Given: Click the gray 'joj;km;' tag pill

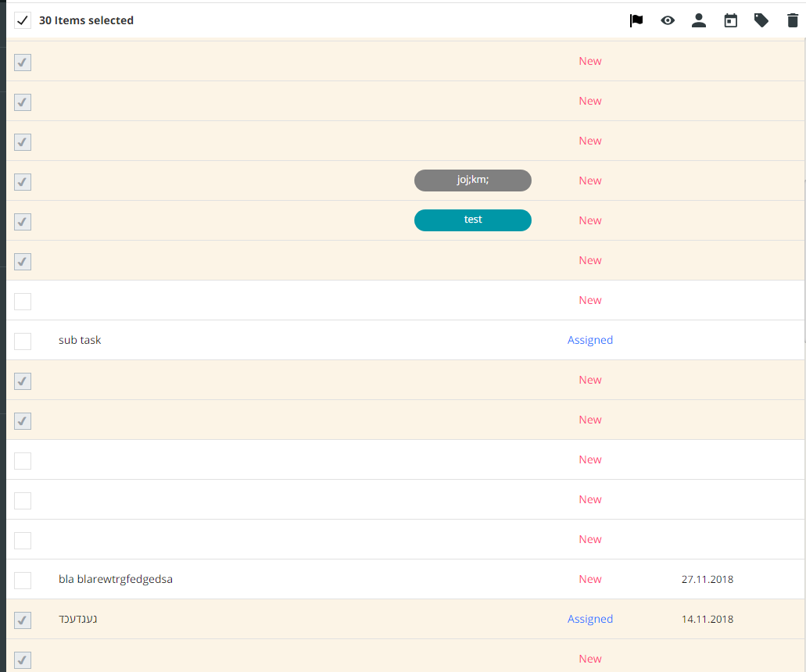Looking at the screenshot, I should point(473,181).
